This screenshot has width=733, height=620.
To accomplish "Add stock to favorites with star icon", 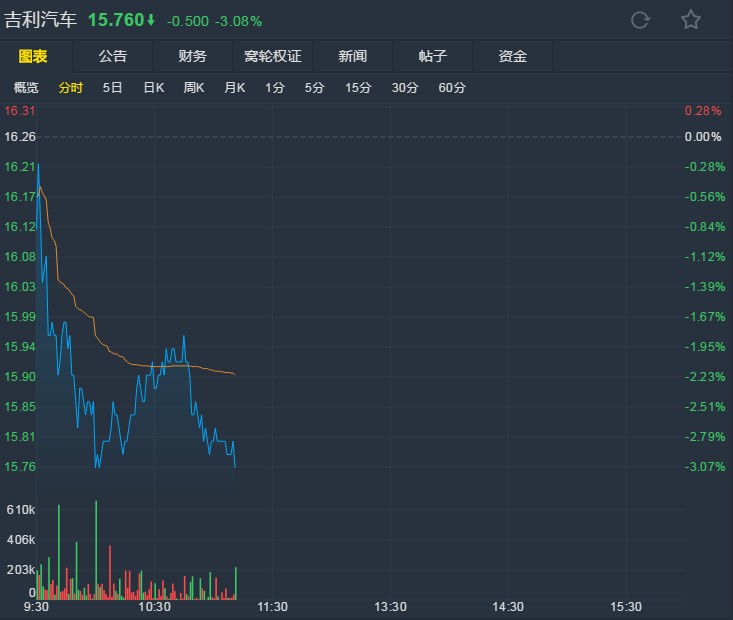I will tap(691, 20).
